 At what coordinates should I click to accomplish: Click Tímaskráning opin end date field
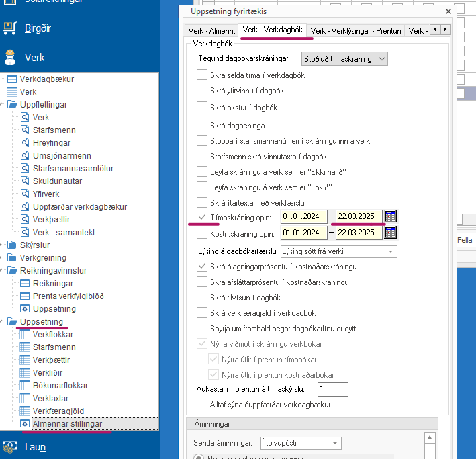[x=359, y=216]
